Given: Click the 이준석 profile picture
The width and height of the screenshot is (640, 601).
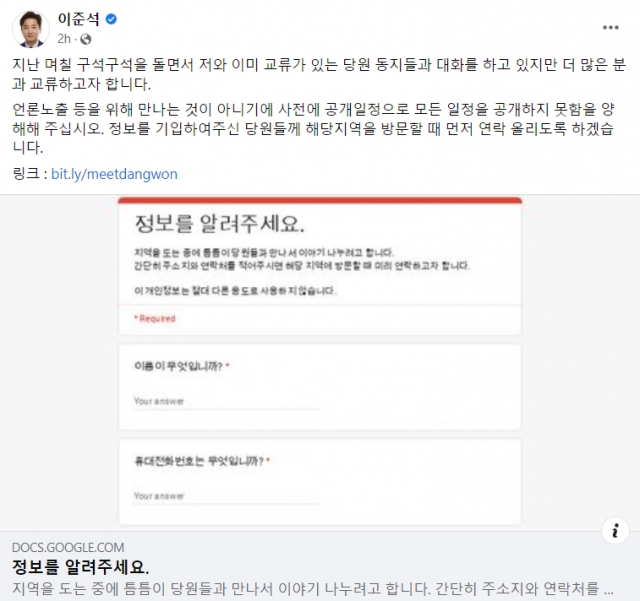Looking at the screenshot, I should tap(31, 29).
